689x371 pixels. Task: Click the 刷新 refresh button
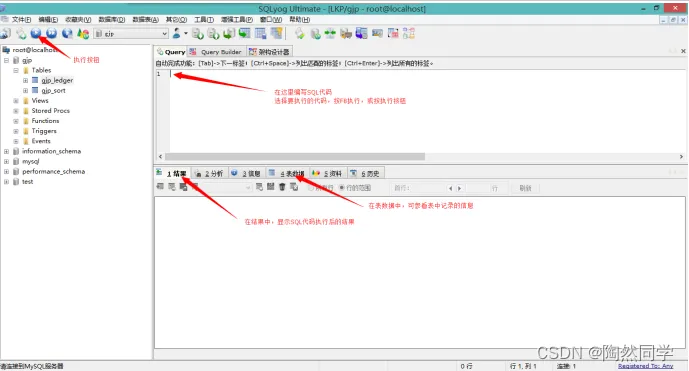pyautogui.click(x=525, y=188)
